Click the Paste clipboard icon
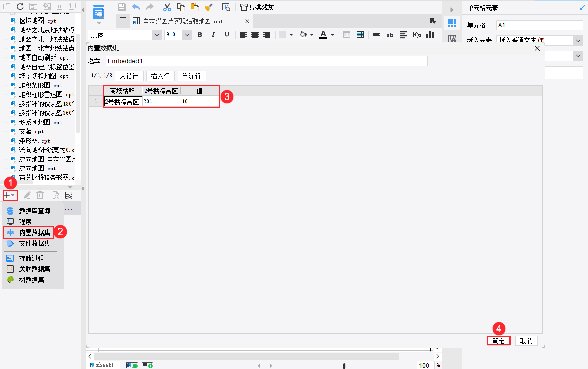Image resolution: width=588 pixels, height=369 pixels. [x=195, y=7]
